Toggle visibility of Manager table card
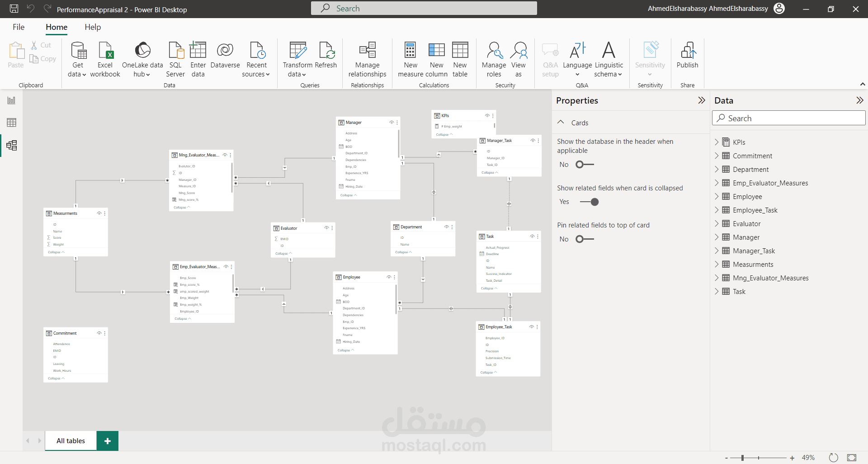868x464 pixels. [392, 123]
